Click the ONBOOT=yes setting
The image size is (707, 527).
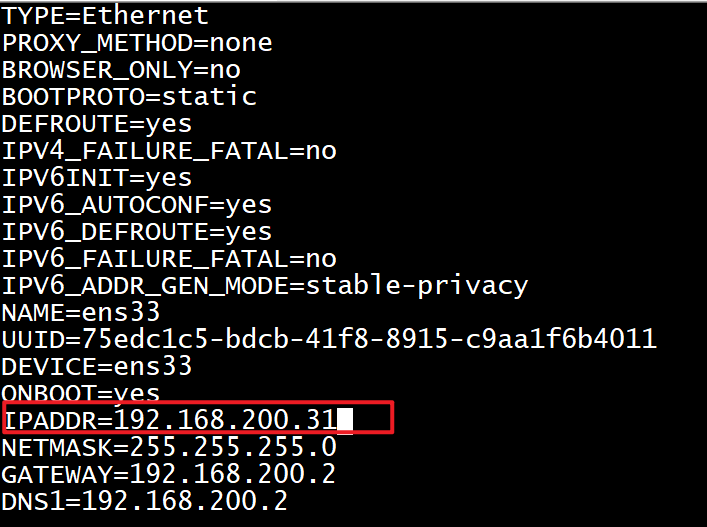tap(81, 392)
